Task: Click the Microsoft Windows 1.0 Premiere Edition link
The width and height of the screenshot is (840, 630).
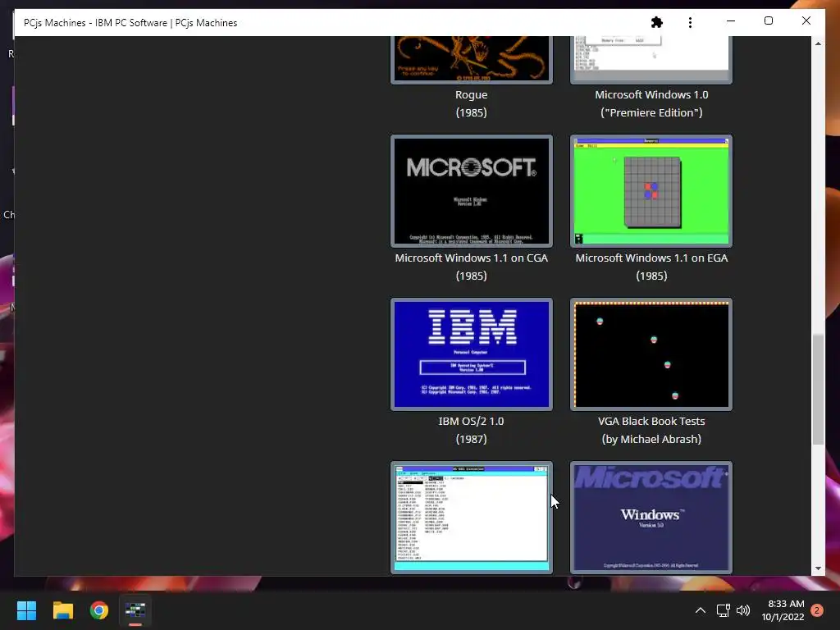Action: (x=651, y=103)
